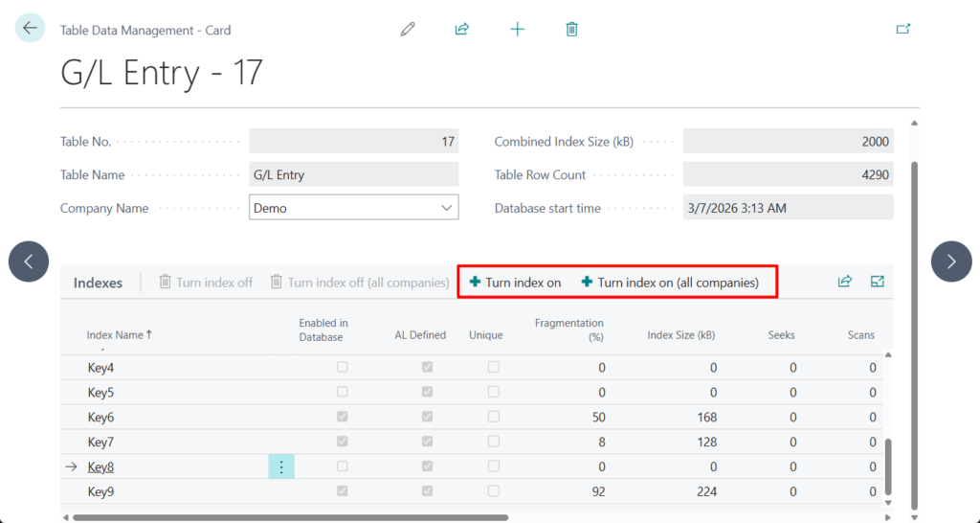980x523 pixels.
Task: Click the trash delete icon in header
Action: click(571, 29)
